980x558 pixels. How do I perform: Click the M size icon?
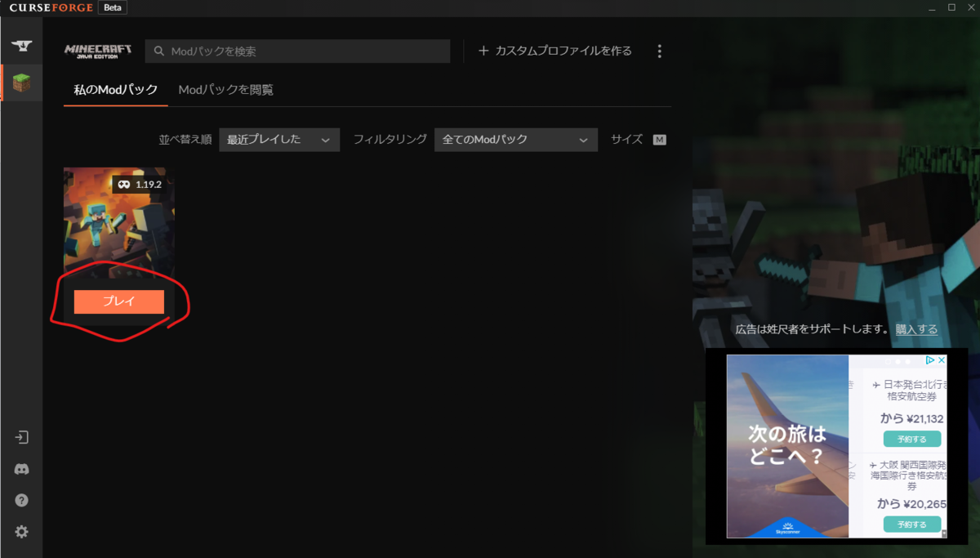660,140
